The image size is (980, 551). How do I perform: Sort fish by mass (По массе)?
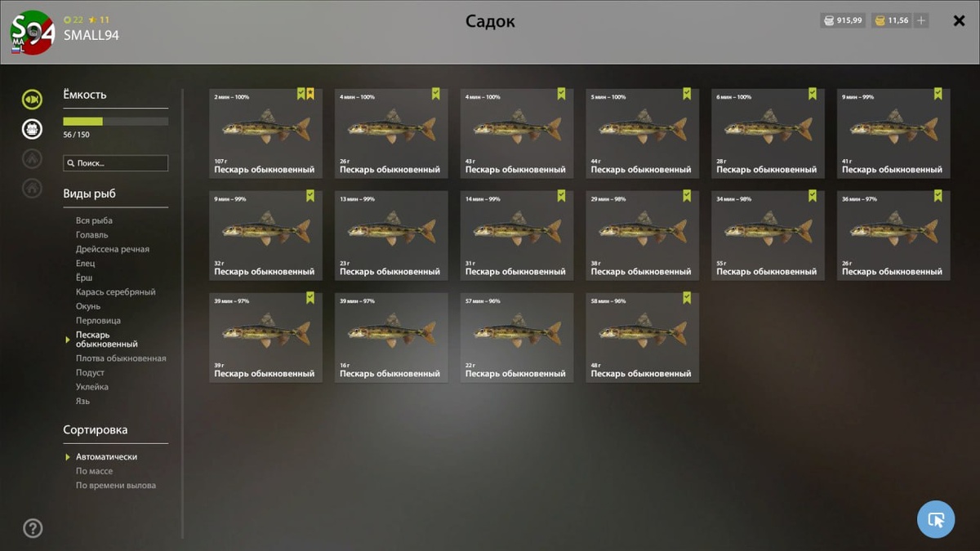95,471
